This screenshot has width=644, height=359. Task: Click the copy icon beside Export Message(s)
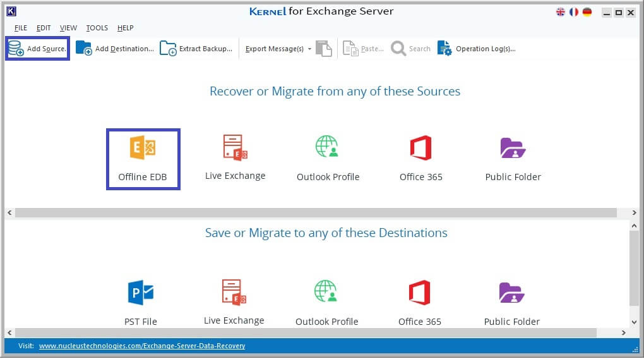(324, 49)
